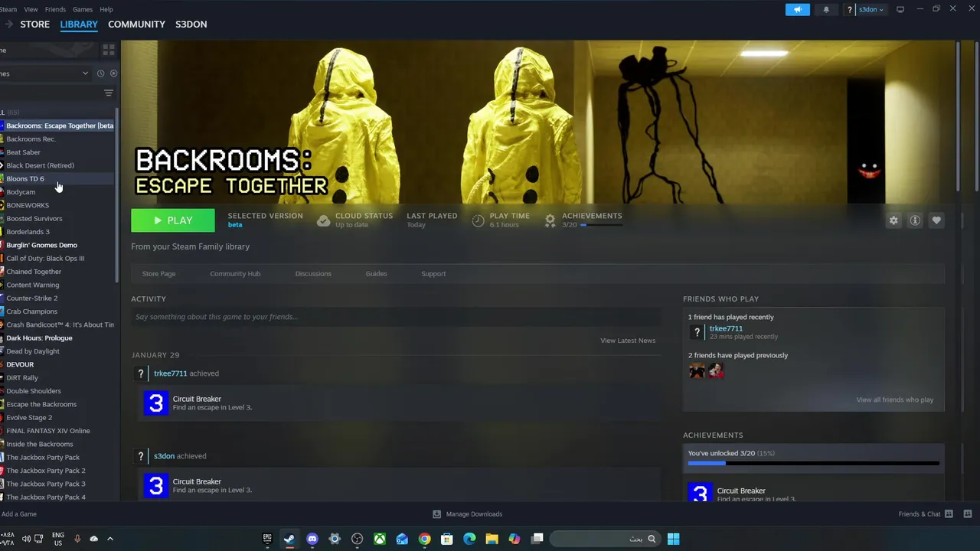
Task: Open Big Picture mode monitor icon
Action: tap(900, 9)
